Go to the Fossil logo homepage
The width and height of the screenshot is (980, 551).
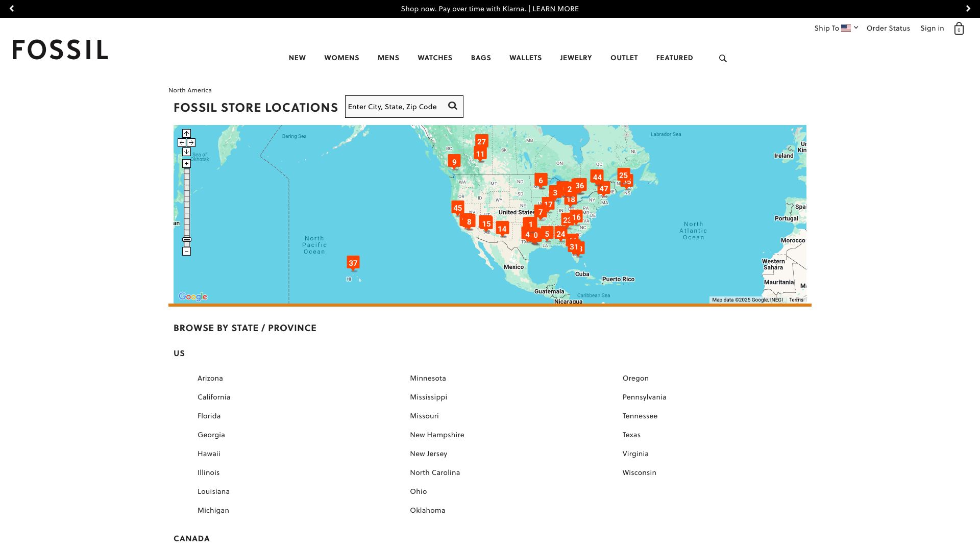coord(60,49)
